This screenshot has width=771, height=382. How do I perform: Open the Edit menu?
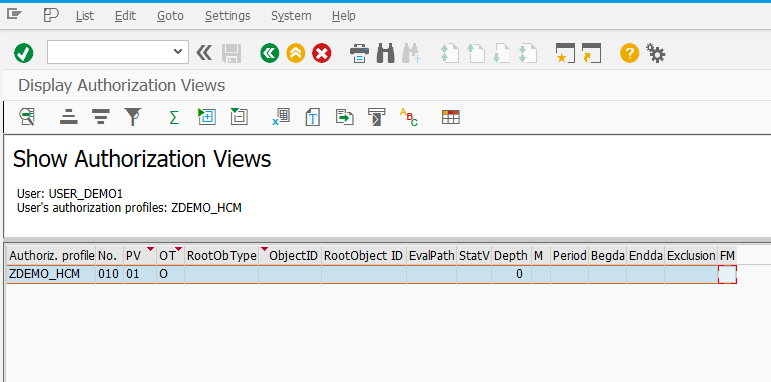point(125,16)
